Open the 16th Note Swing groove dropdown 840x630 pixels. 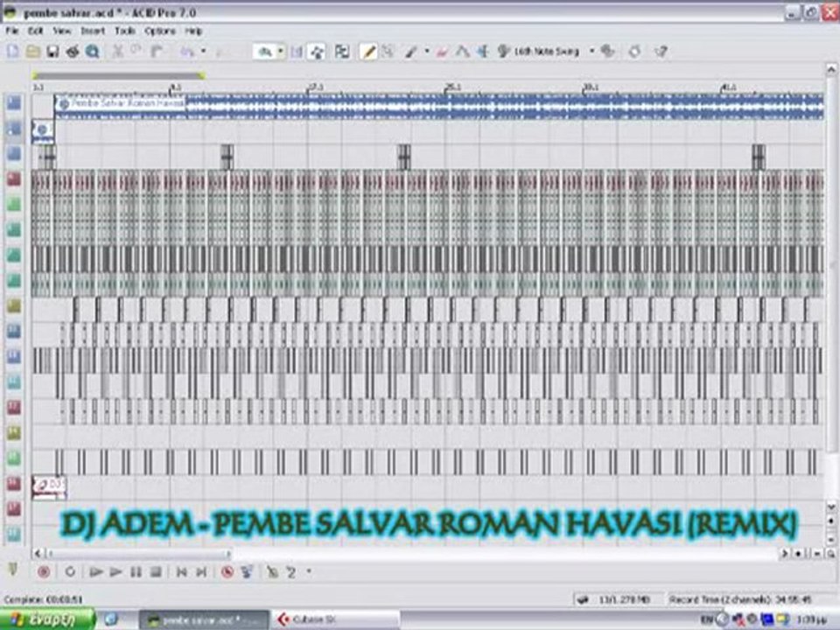pos(592,52)
